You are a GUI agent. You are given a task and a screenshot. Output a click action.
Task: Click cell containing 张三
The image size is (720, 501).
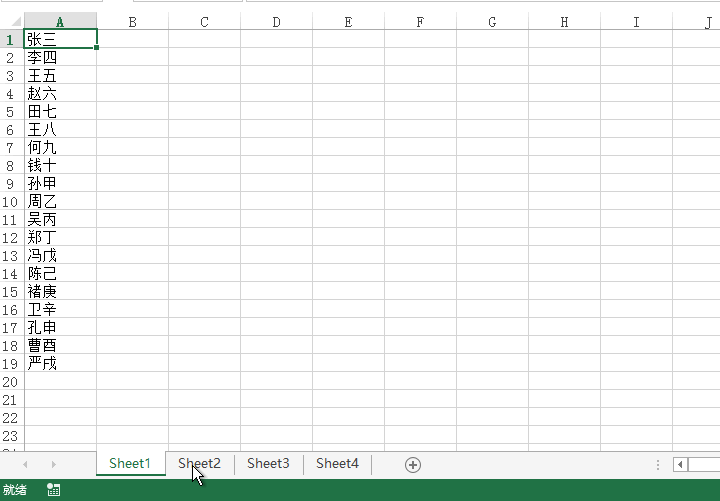coord(60,39)
